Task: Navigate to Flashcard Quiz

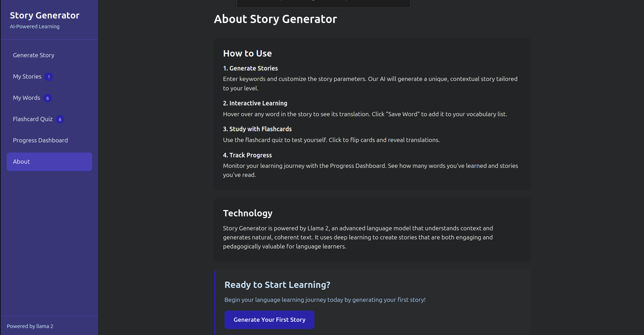Action: [49, 119]
